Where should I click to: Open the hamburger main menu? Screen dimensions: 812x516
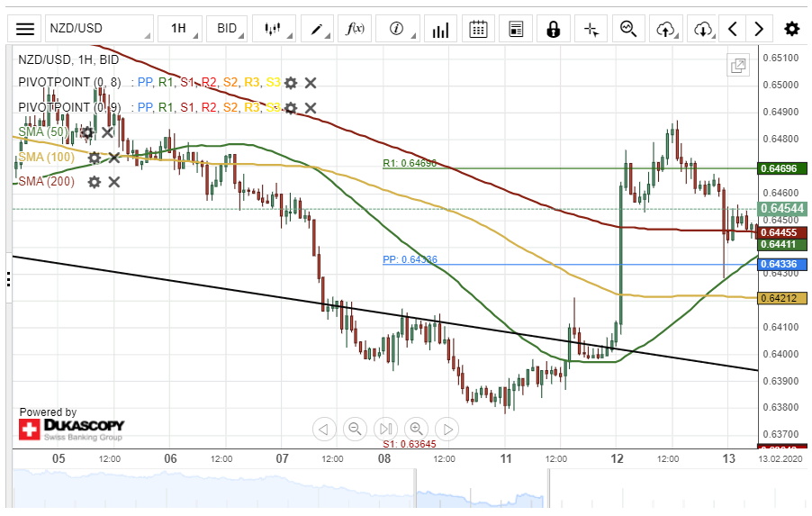[25, 29]
